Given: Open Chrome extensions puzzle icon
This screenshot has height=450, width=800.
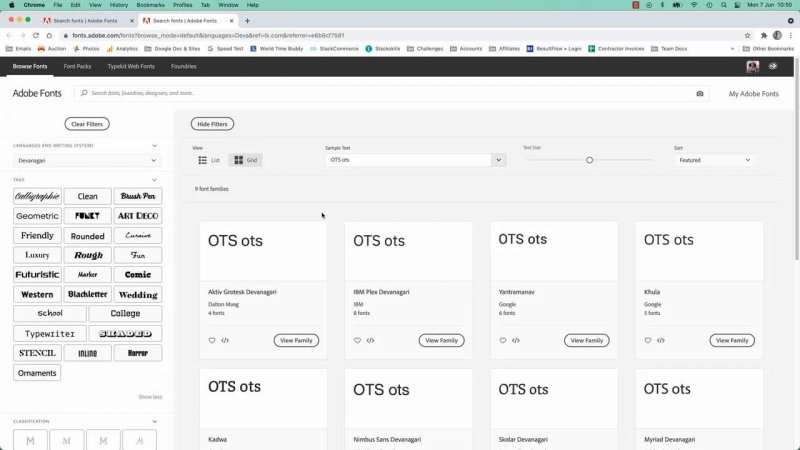Looking at the screenshot, I should [x=764, y=35].
